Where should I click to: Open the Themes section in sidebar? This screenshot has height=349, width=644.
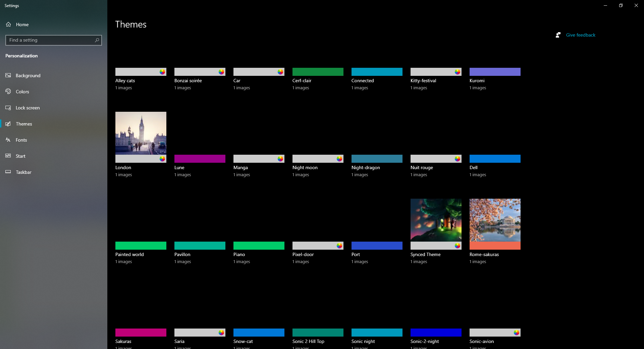click(24, 124)
